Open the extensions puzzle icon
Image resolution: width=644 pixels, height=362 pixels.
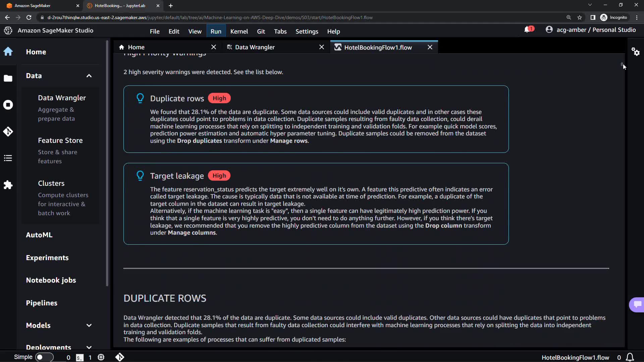point(8,185)
